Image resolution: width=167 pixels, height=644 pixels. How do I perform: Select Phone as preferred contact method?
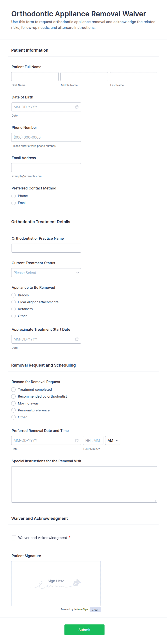click(13, 196)
